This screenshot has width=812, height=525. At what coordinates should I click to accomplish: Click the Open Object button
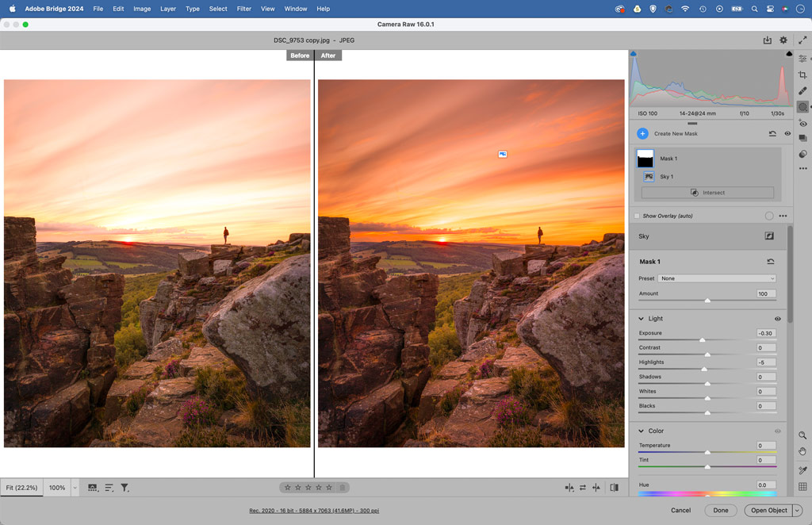768,511
